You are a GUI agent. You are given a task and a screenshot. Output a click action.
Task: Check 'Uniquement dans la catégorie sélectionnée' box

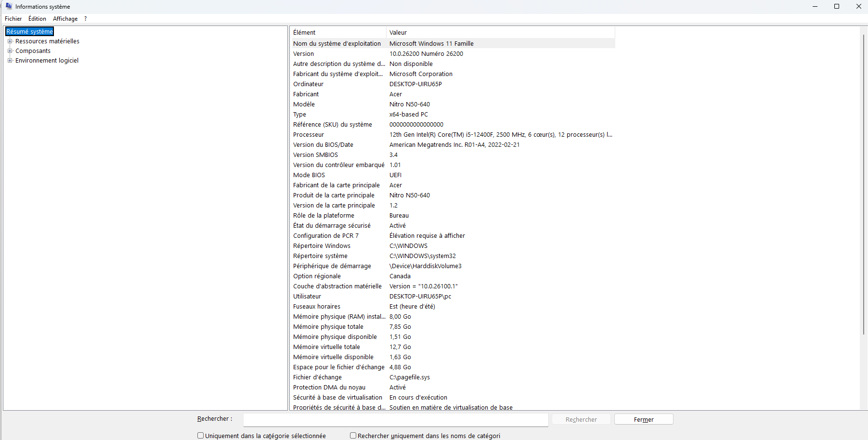click(200, 436)
